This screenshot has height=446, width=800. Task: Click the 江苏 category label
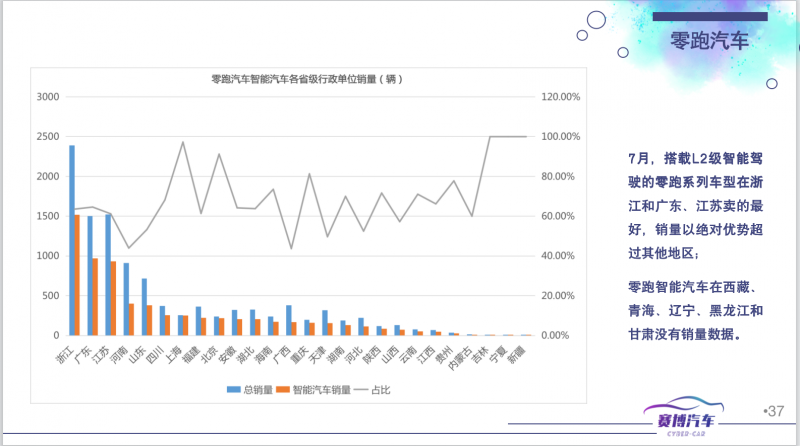(101, 354)
